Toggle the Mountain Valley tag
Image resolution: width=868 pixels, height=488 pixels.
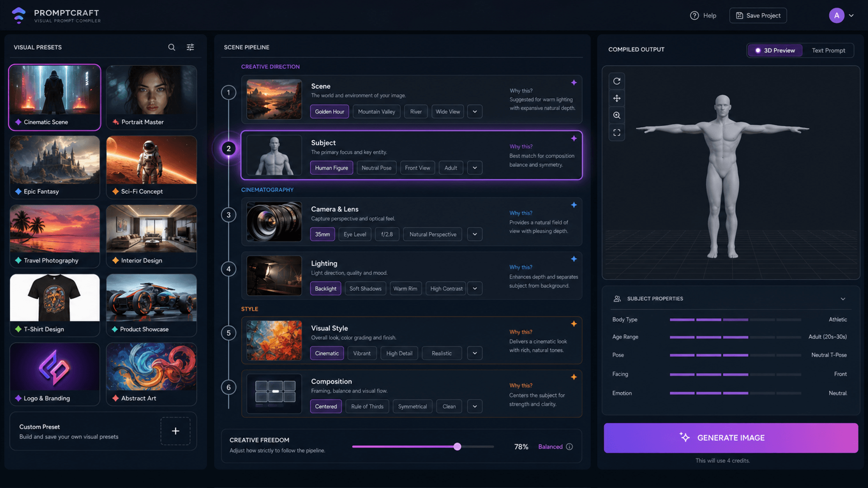[376, 111]
